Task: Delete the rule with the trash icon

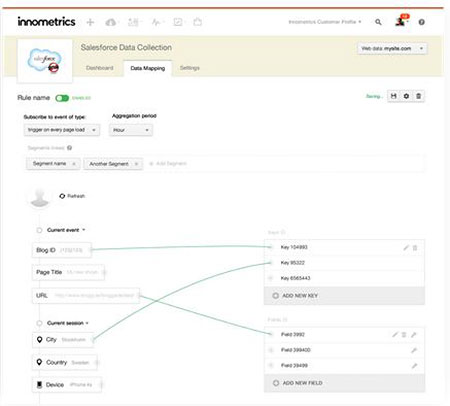Action: [418, 96]
